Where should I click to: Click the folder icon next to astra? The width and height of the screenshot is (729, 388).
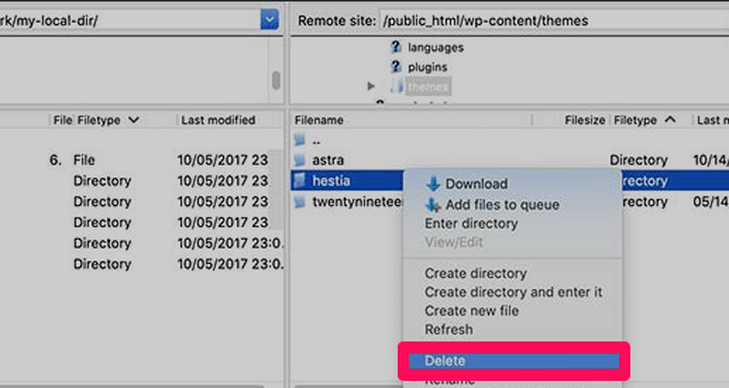[300, 160]
